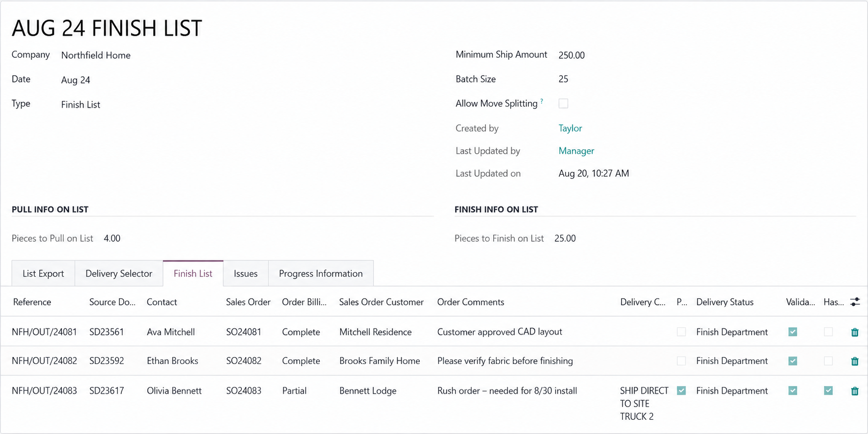This screenshot has height=434, width=868.
Task: Open the column settings adjust icon
Action: (x=855, y=302)
